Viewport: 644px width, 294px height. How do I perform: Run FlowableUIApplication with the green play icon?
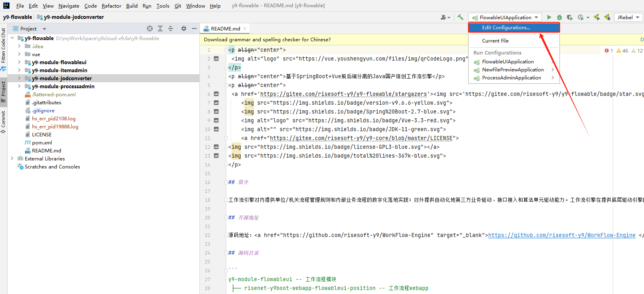(549, 17)
